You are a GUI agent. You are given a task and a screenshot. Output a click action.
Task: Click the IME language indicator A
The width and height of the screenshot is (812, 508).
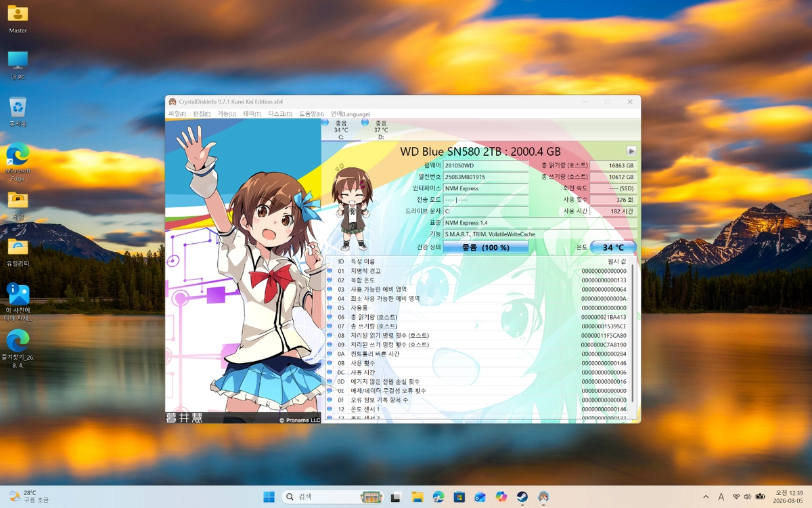(x=721, y=496)
